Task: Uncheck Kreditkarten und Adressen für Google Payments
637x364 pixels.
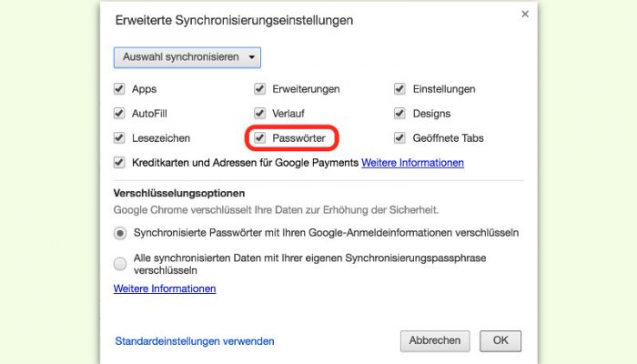Action: pyautogui.click(x=119, y=163)
